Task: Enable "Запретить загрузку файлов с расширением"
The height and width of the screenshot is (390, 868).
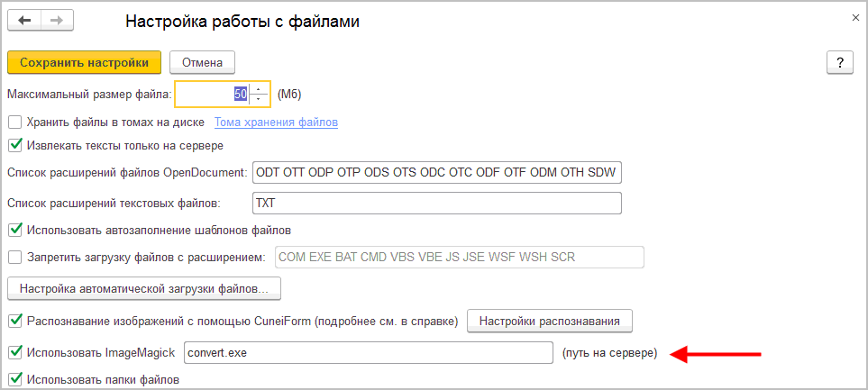Action: coord(14,258)
